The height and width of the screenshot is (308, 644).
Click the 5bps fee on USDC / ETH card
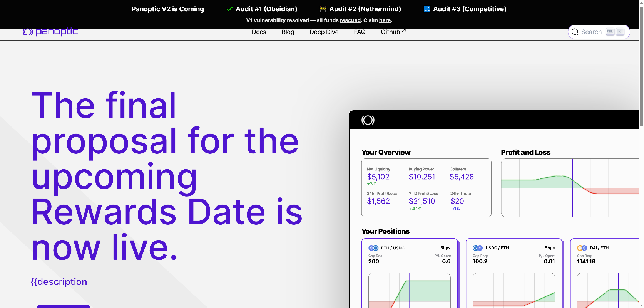tap(550, 248)
